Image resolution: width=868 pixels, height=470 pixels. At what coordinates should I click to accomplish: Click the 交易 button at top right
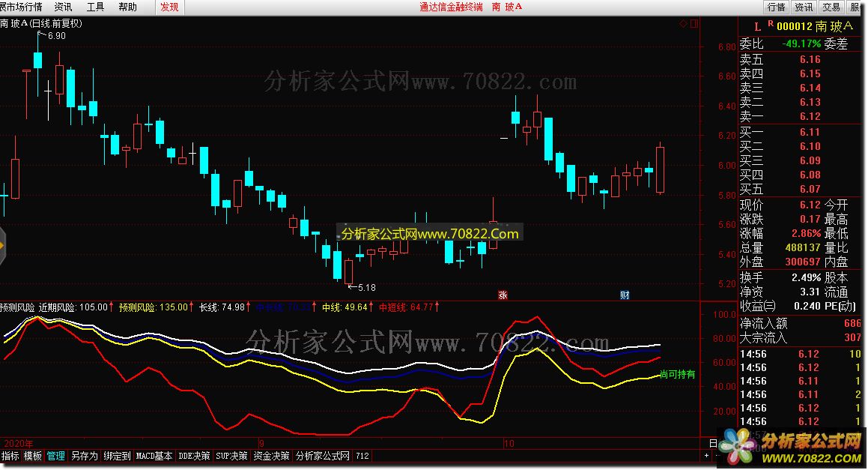831,7
